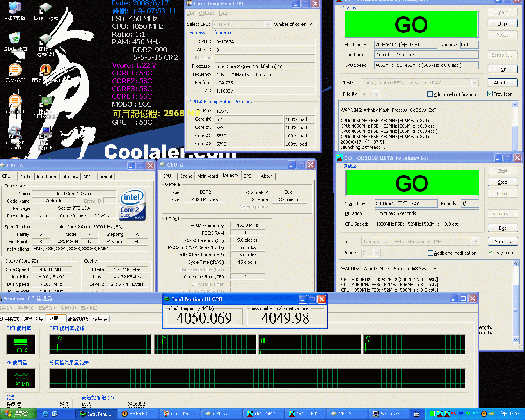Open the 開始 Start menu

pos(18,414)
